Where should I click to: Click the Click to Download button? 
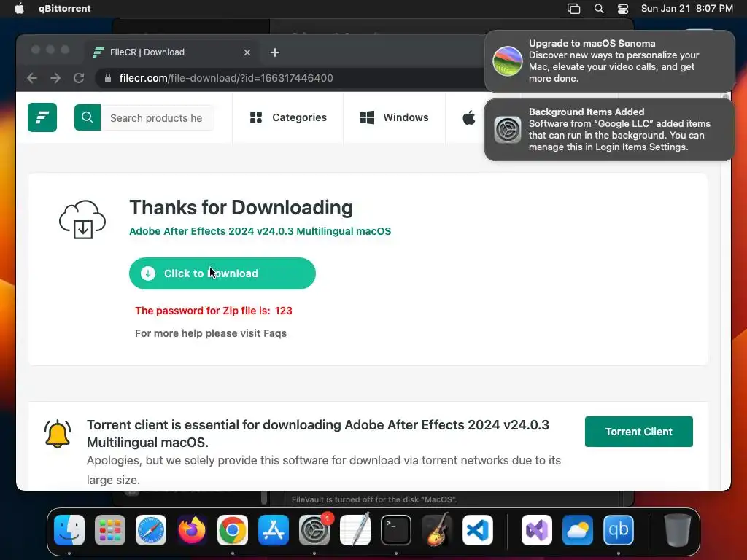coord(222,273)
